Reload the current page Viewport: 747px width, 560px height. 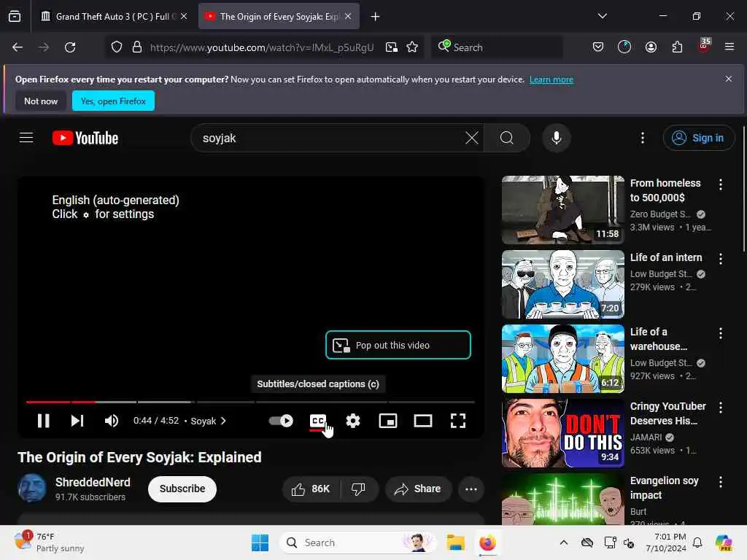pyautogui.click(x=70, y=47)
